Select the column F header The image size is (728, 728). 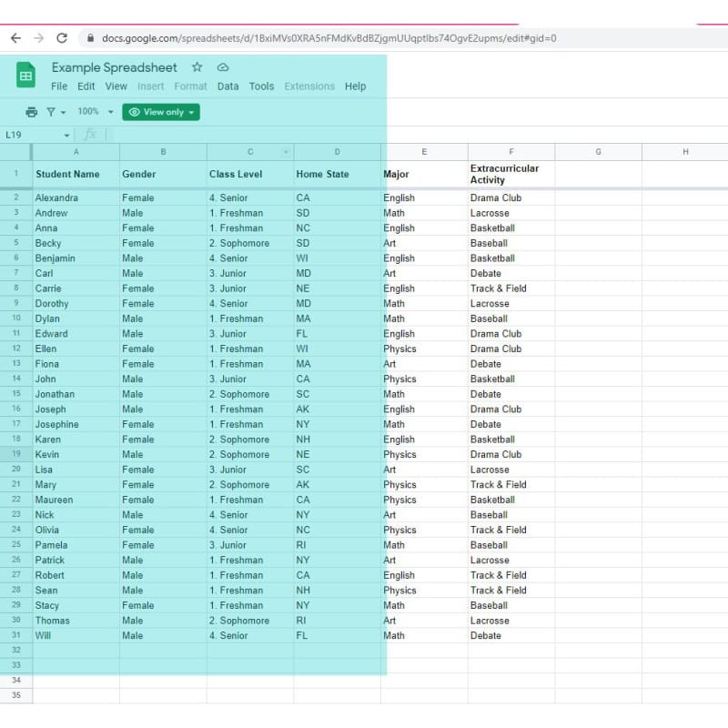(x=511, y=152)
